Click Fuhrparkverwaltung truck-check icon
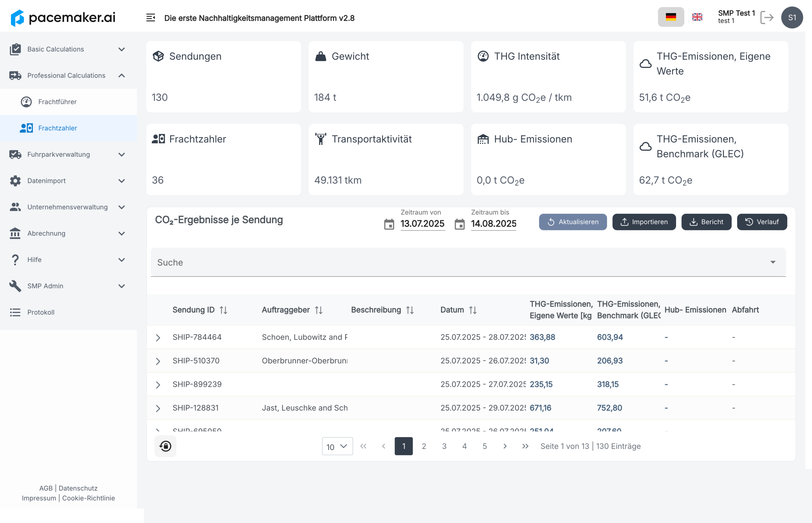This screenshot has height=523, width=812. point(15,155)
